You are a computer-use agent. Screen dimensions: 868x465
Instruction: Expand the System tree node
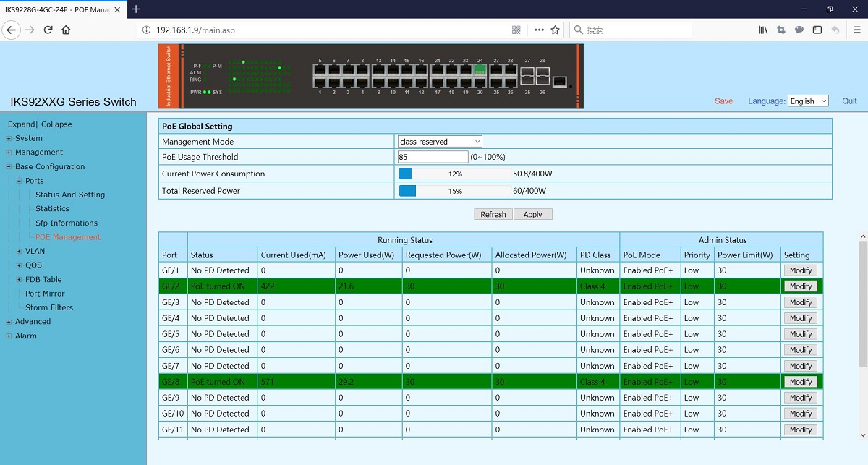click(9, 139)
